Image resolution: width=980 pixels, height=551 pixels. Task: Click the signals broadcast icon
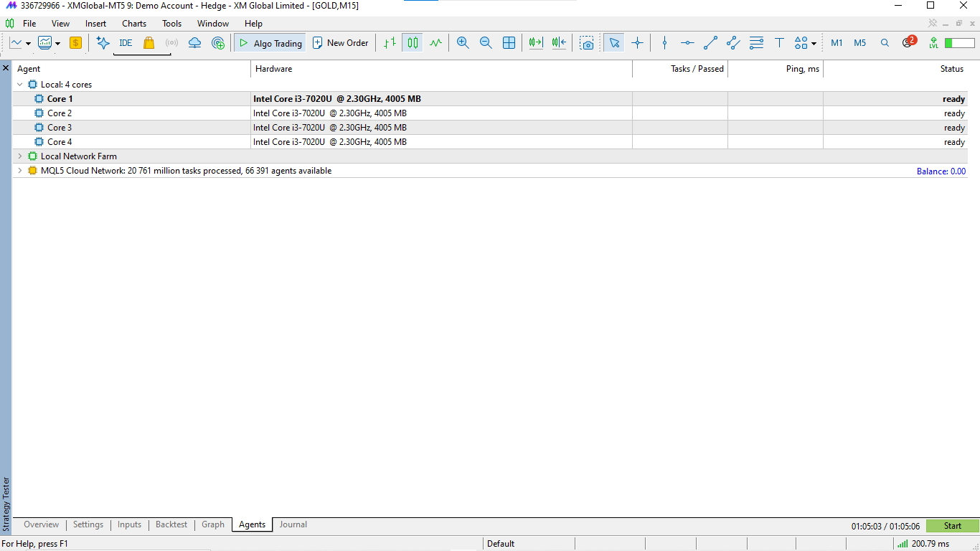click(171, 43)
